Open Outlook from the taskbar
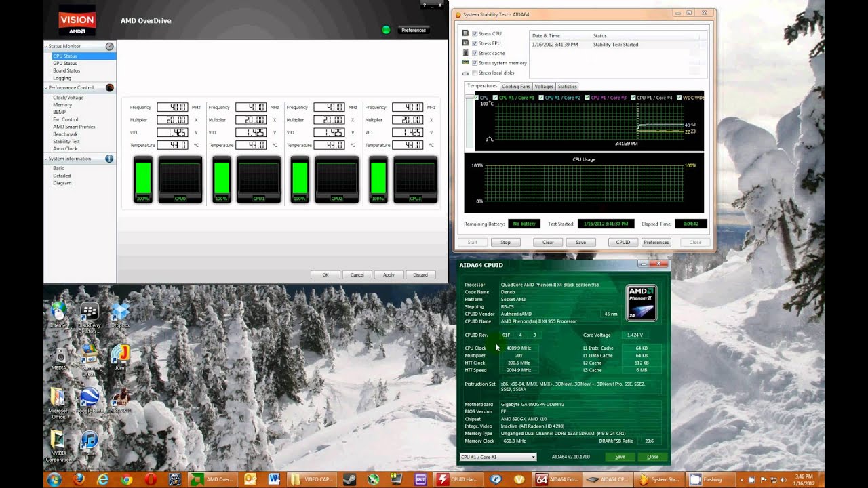Image resolution: width=868 pixels, height=488 pixels. click(250, 479)
